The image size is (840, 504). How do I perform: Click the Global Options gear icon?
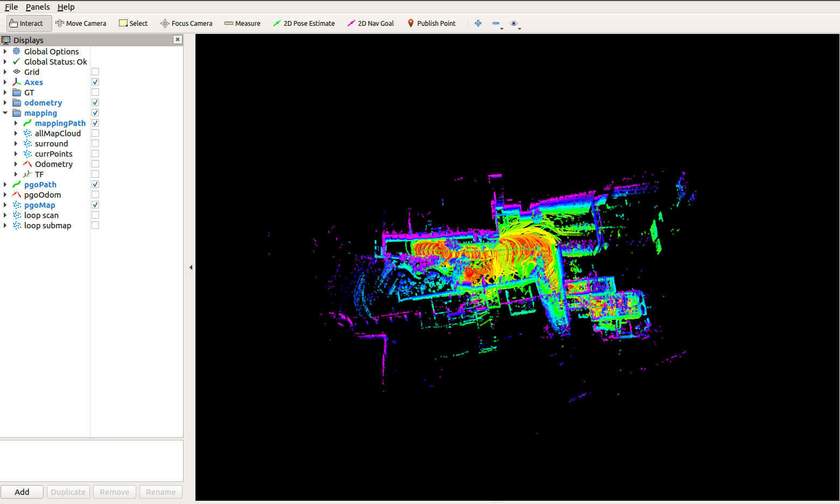click(x=17, y=51)
